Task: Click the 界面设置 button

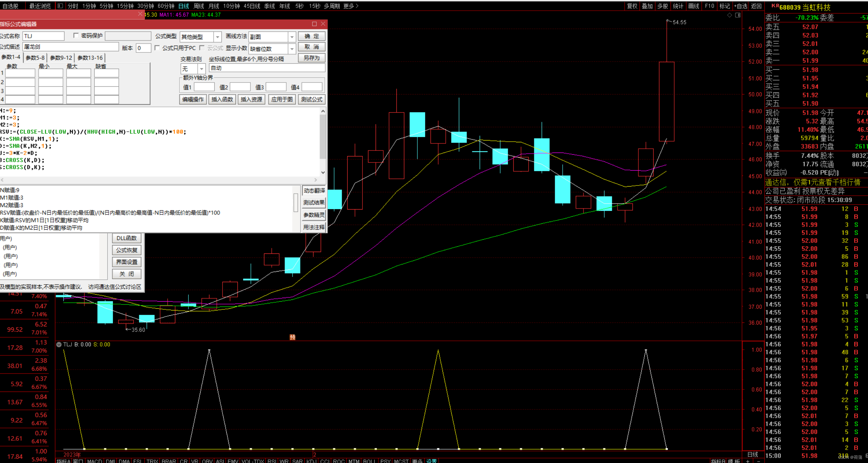Action: click(x=126, y=262)
